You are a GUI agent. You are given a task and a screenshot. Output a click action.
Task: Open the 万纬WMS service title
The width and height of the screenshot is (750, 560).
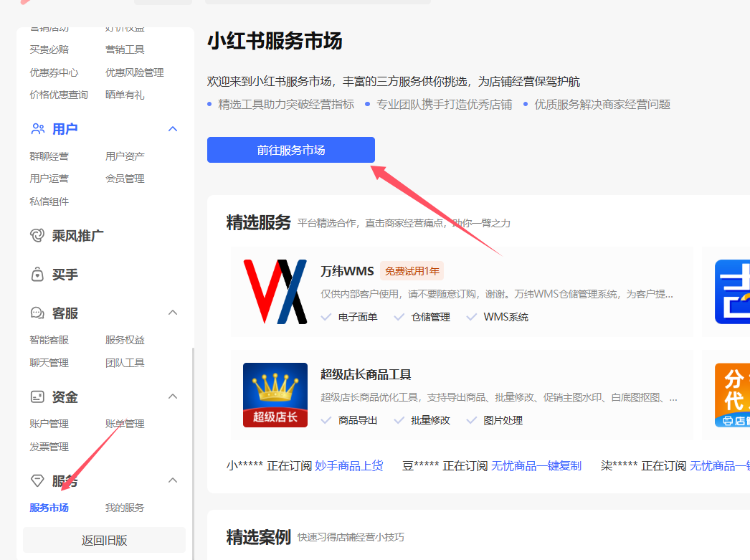click(347, 271)
